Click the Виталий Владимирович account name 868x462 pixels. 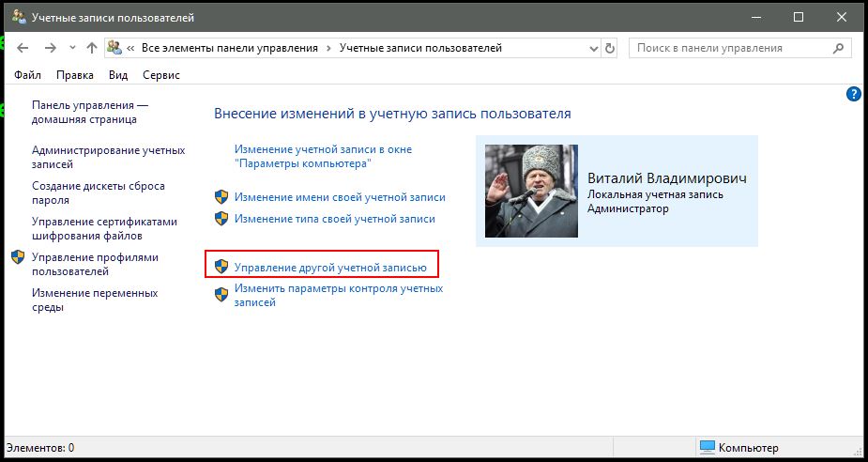point(667,178)
